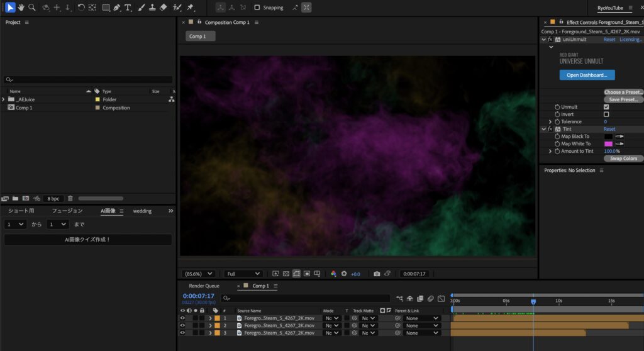Open the Full resolution dropdown
The width and height of the screenshot is (644, 351).
[x=243, y=274]
